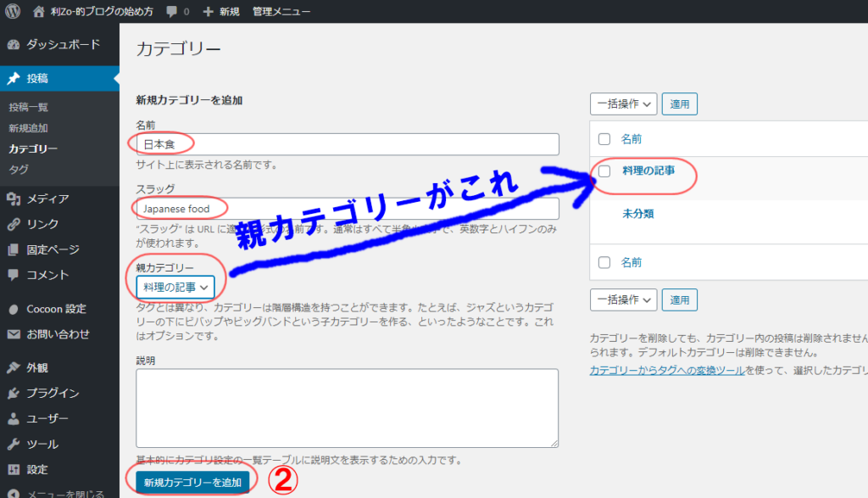Open ダッシュボード from the sidebar
The height and width of the screenshot is (498, 868).
63,44
